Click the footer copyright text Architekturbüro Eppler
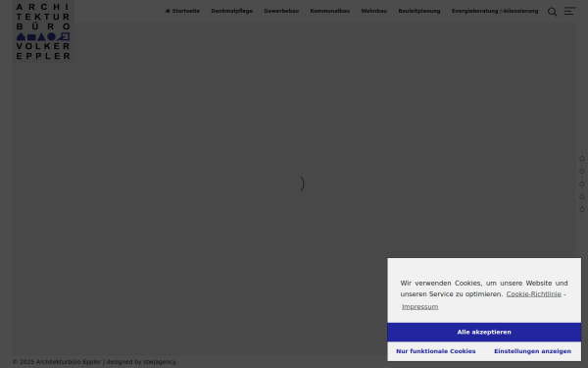The width and height of the screenshot is (588, 368). (x=69, y=362)
